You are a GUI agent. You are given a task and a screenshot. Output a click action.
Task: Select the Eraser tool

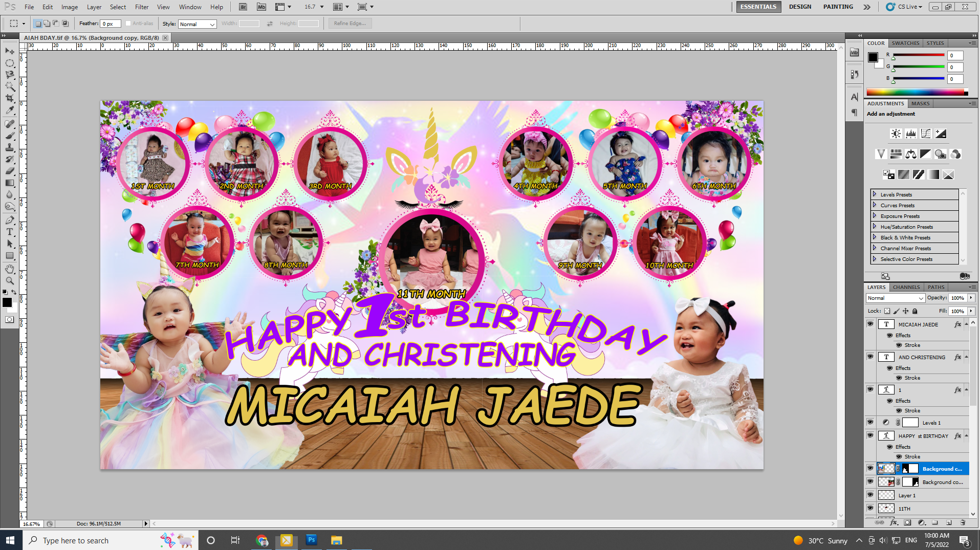[10, 171]
